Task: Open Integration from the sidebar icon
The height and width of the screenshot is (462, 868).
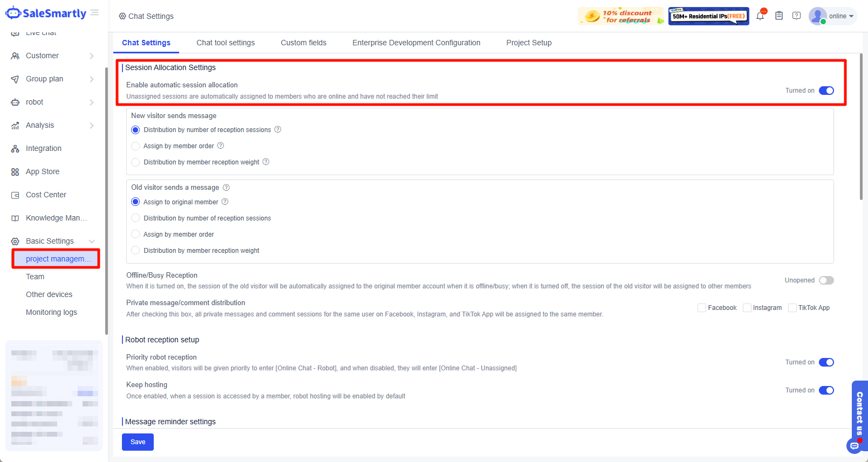Action: (x=15, y=149)
